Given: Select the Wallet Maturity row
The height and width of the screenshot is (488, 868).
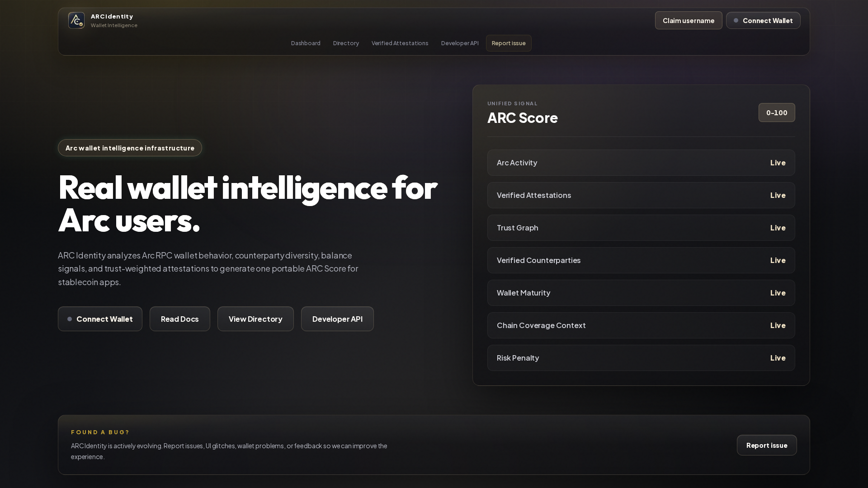Looking at the screenshot, I should point(641,293).
